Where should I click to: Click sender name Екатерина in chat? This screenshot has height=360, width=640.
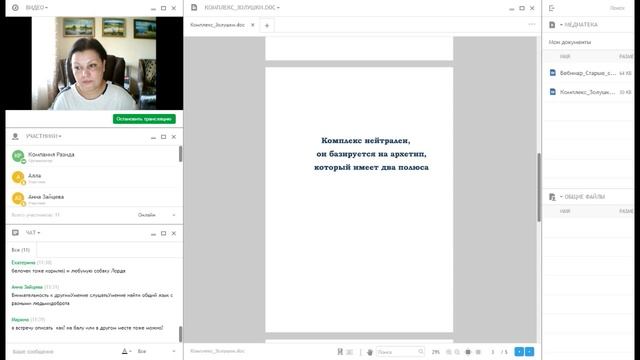click(23, 262)
